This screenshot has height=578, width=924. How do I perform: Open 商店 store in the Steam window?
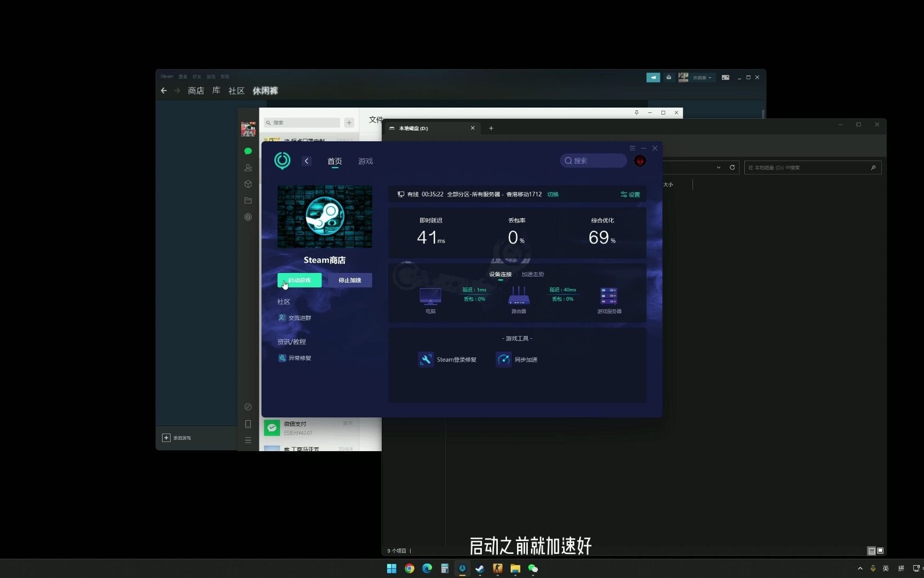[x=196, y=91]
